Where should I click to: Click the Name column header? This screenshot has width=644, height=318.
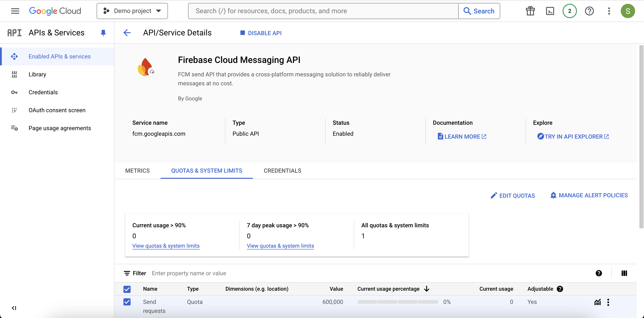(150, 289)
